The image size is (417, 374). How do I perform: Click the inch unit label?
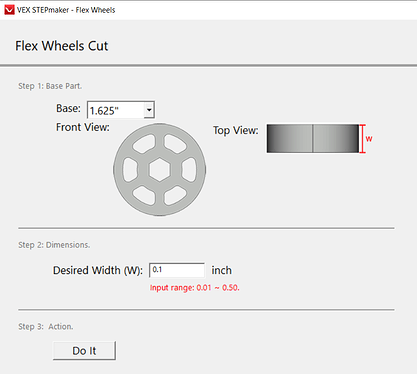tap(221, 270)
